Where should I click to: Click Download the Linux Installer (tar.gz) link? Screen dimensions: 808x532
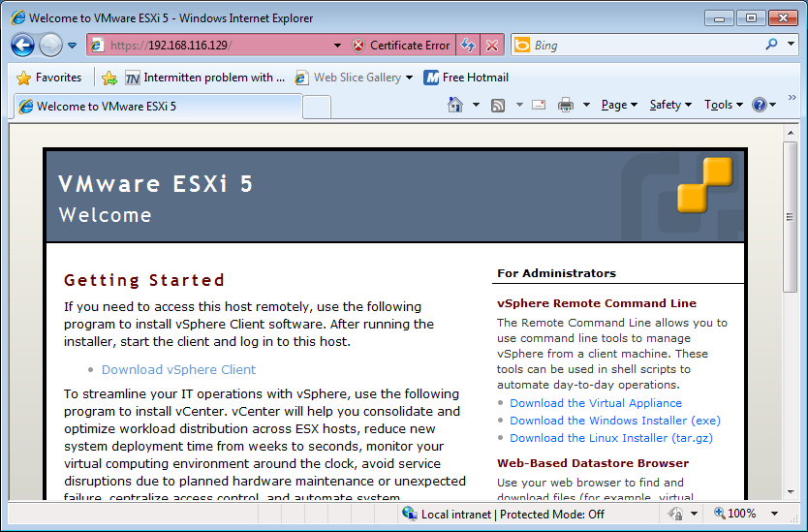611,438
